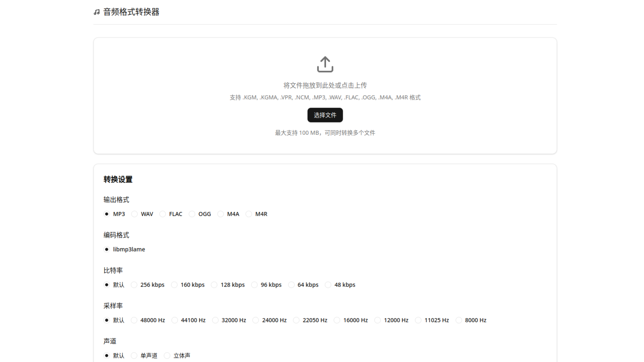644x362 pixels.
Task: Choose the 128 kbps bitrate
Action: click(214, 285)
